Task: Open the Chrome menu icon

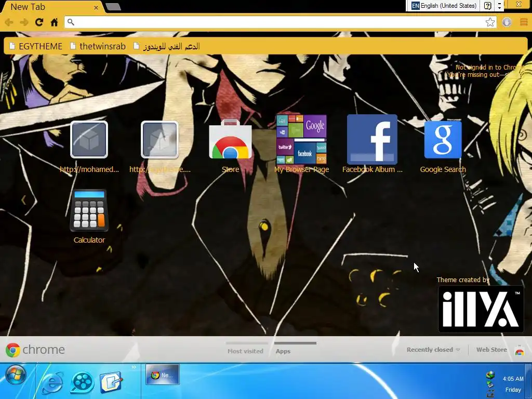Action: point(524,22)
